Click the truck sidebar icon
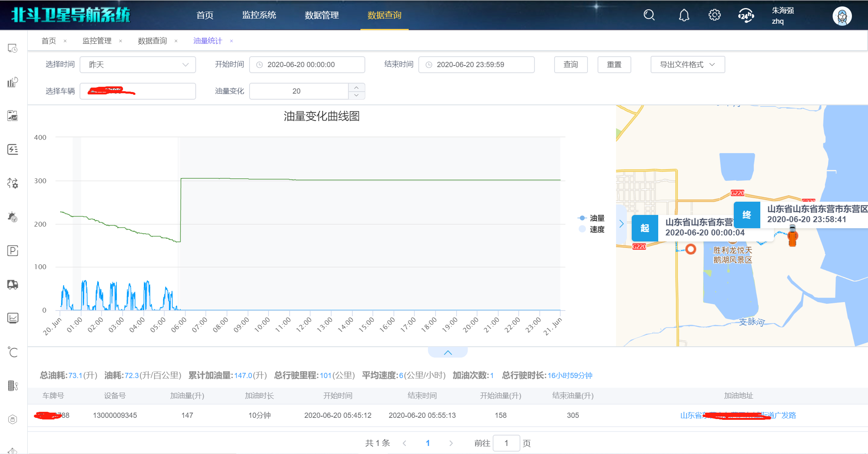The image size is (868, 454). (12, 284)
